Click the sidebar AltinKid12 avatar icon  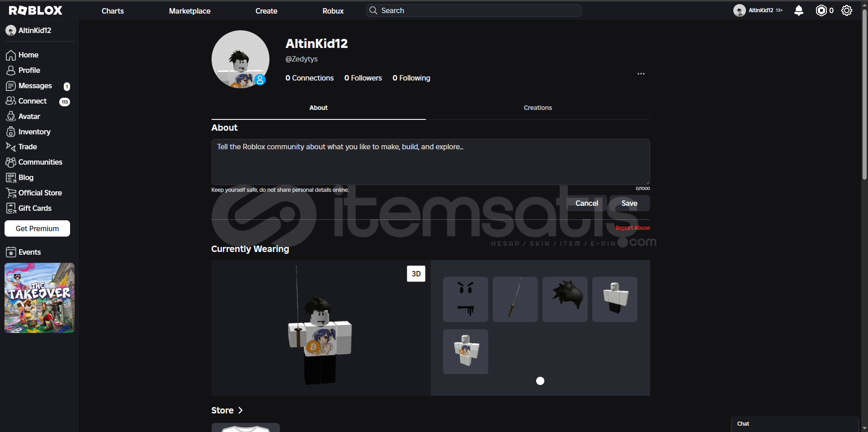tap(11, 30)
